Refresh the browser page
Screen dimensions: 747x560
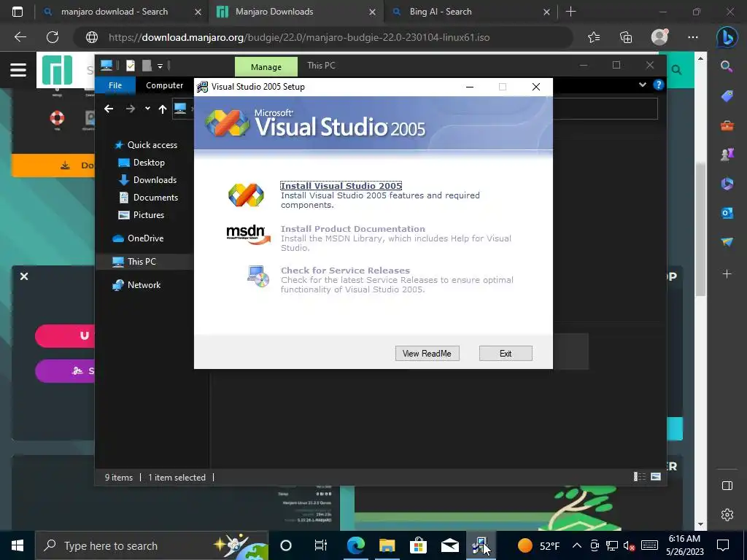(53, 37)
